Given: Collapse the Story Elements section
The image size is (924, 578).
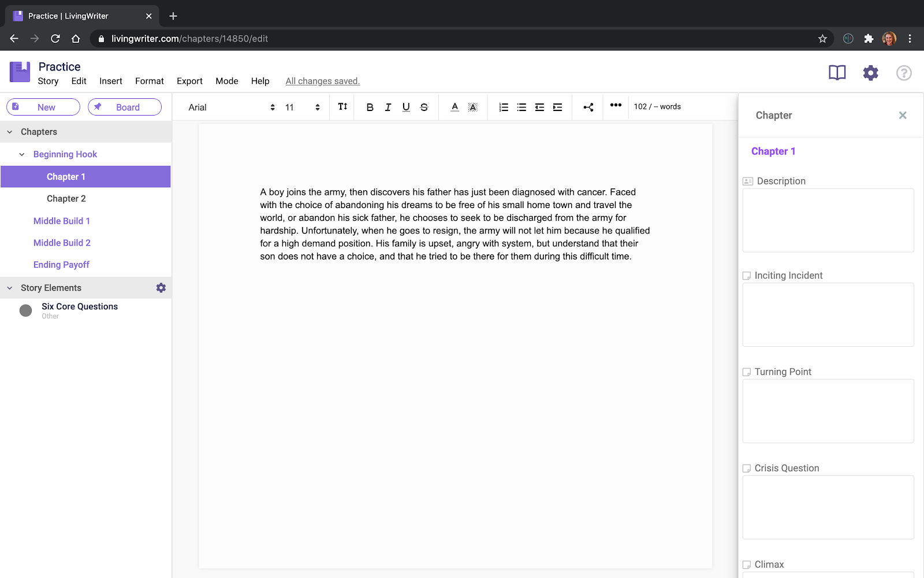Looking at the screenshot, I should 10,288.
